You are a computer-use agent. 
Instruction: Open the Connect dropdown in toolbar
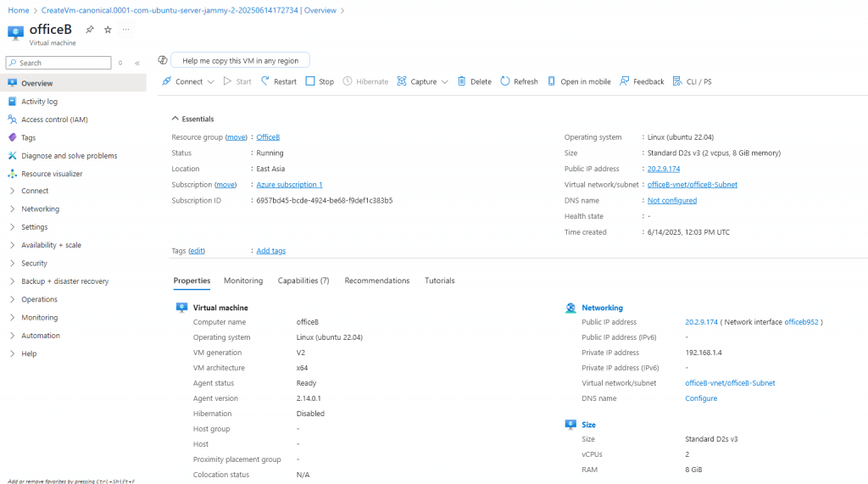tap(188, 81)
